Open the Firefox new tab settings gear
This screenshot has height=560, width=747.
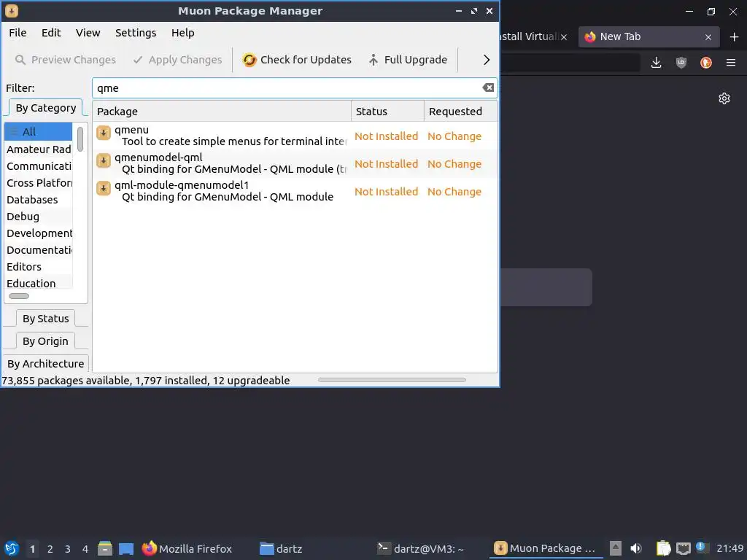(x=724, y=98)
